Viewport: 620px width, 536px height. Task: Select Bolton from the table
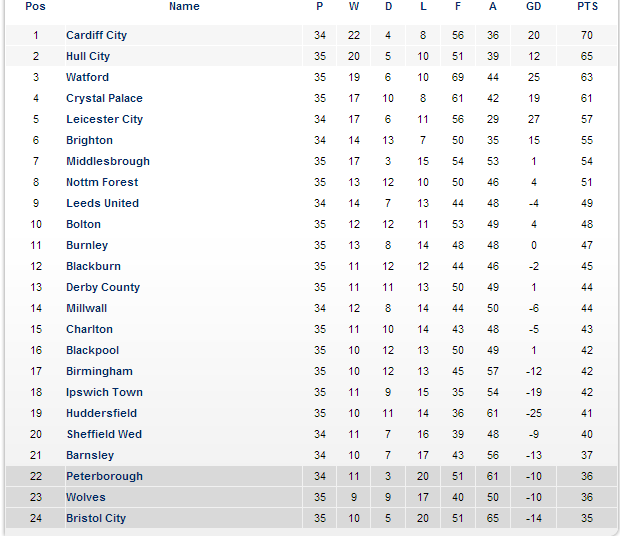pos(83,224)
